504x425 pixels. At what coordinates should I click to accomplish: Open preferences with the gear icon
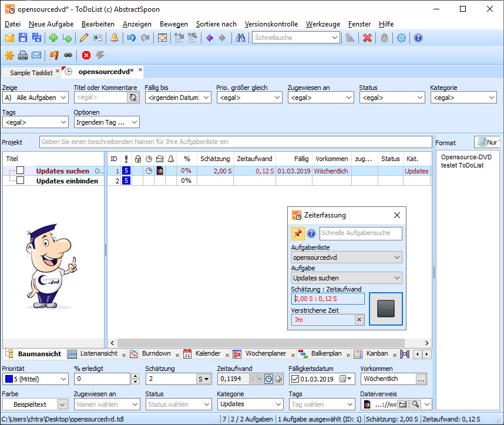click(x=402, y=38)
